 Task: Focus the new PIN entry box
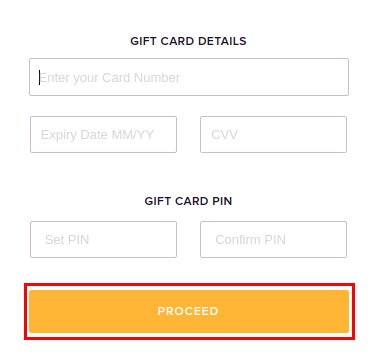pos(103,239)
